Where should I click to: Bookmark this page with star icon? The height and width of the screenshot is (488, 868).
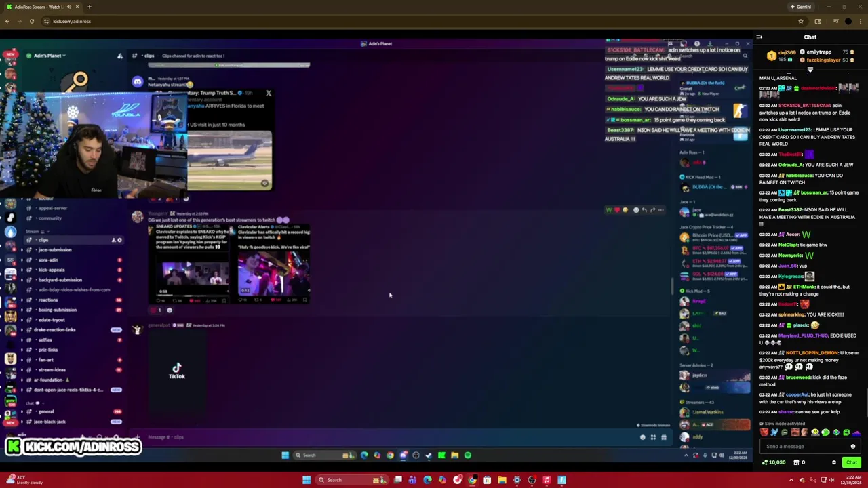click(800, 21)
